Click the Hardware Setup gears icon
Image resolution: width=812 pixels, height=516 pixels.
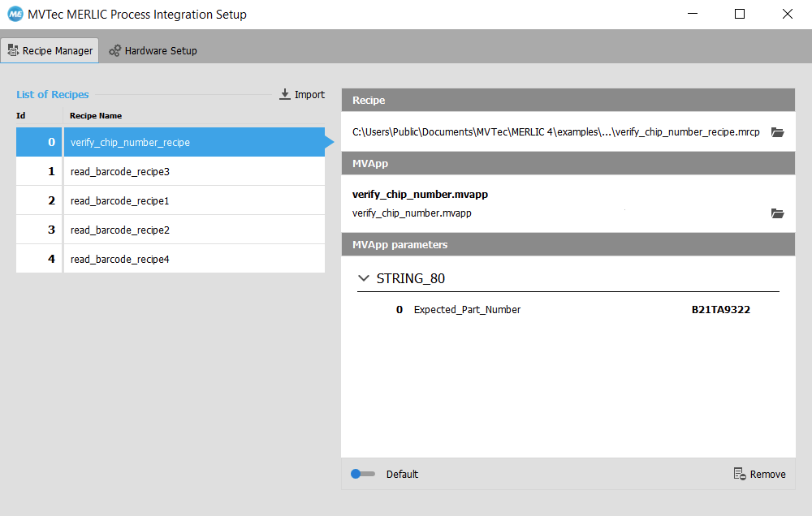(x=115, y=50)
